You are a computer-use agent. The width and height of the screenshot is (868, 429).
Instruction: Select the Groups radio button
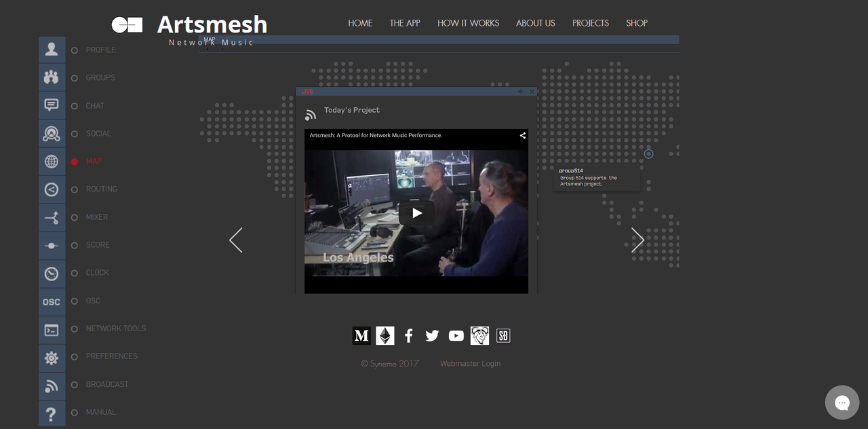pyautogui.click(x=75, y=78)
